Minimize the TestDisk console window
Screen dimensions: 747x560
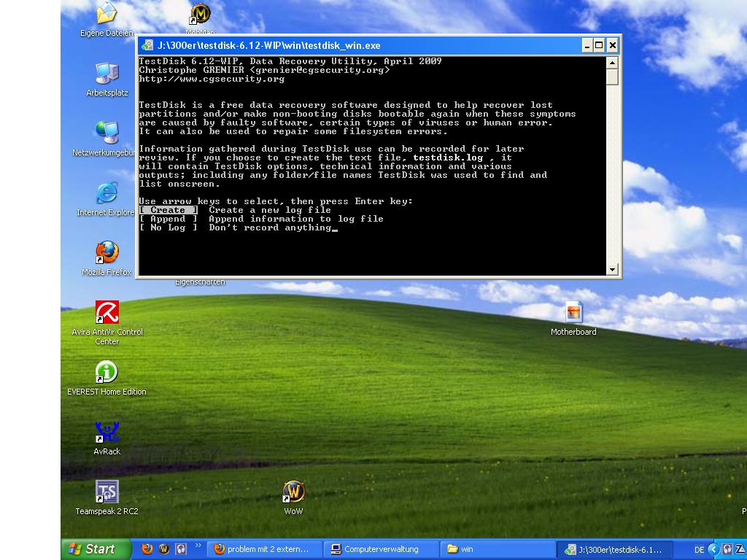click(587, 46)
